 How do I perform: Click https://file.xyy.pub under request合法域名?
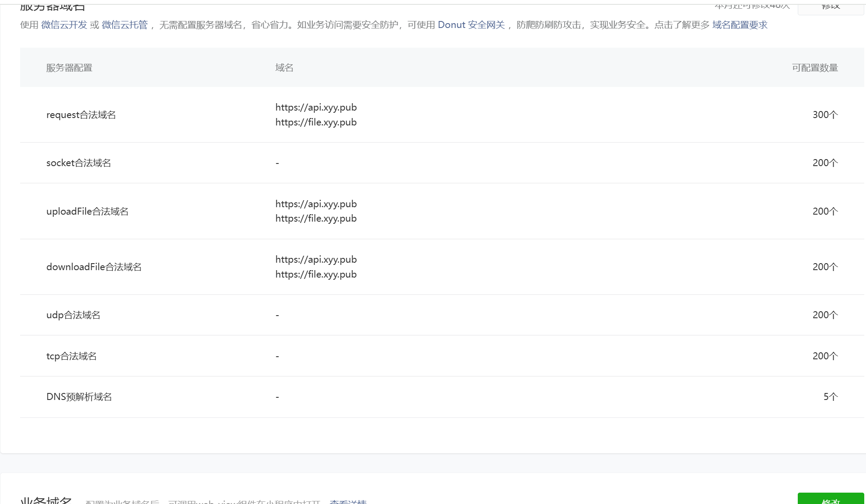316,122
